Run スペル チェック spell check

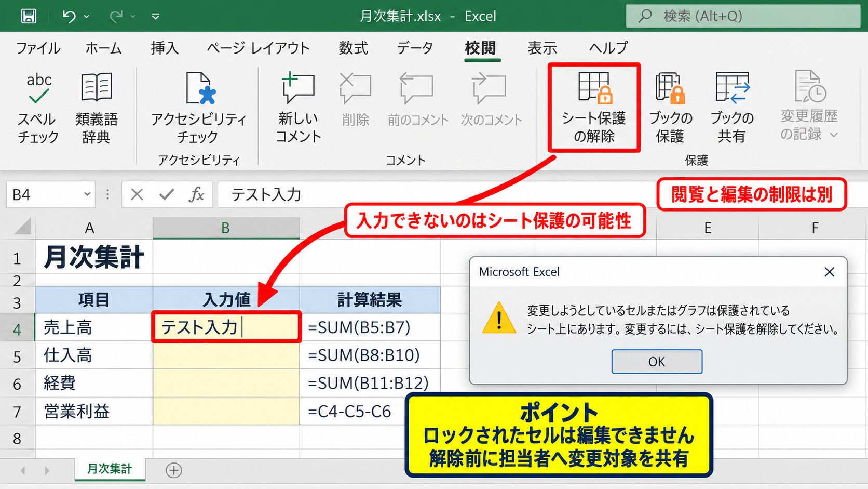38,109
